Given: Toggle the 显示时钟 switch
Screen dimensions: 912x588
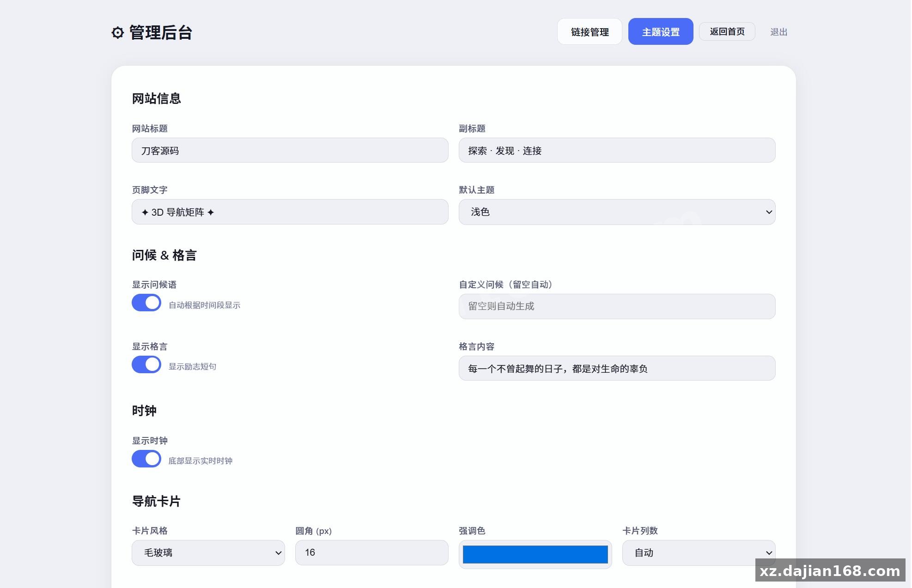Looking at the screenshot, I should pyautogui.click(x=146, y=459).
